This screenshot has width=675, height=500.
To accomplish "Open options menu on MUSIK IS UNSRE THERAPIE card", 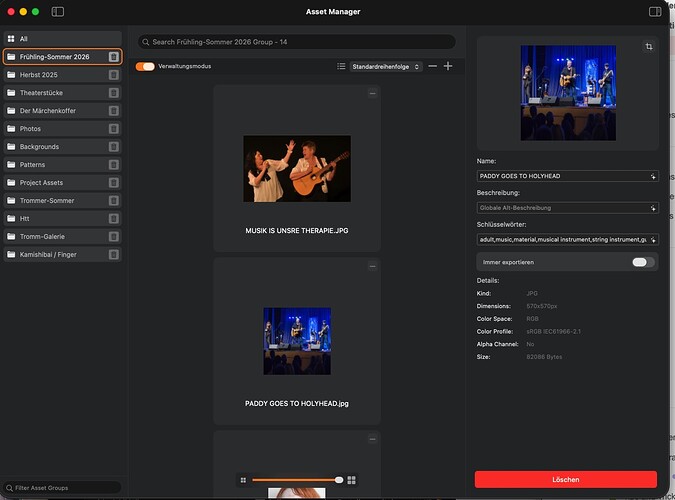I will click(372, 93).
